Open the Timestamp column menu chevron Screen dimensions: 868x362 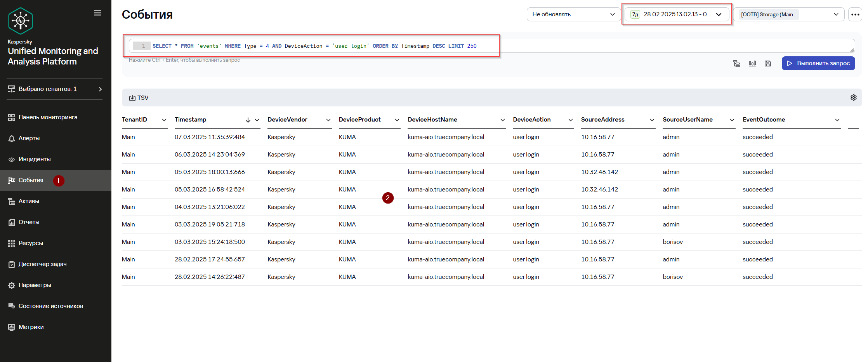(257, 120)
